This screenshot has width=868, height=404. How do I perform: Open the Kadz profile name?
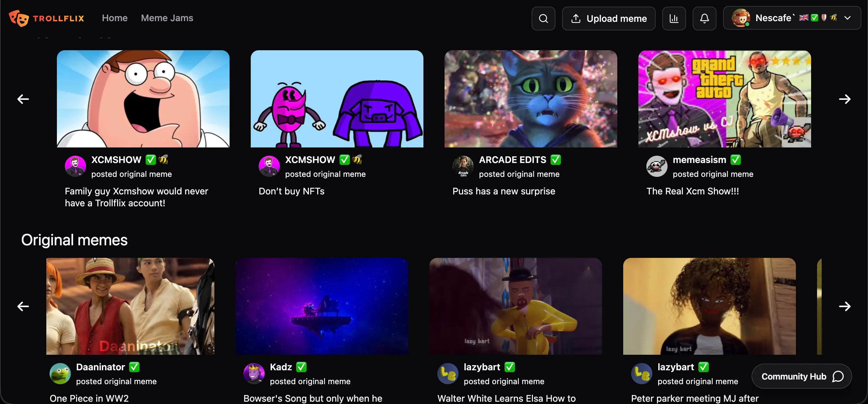[281, 367]
